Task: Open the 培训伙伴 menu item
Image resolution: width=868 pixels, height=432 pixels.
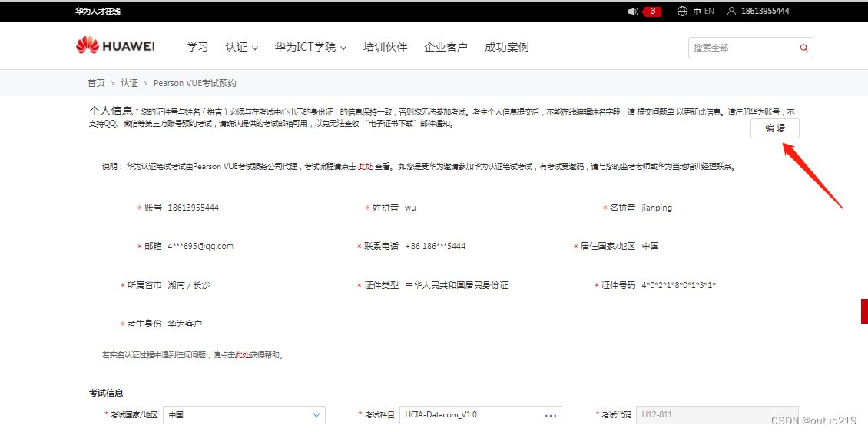Action: click(x=386, y=47)
